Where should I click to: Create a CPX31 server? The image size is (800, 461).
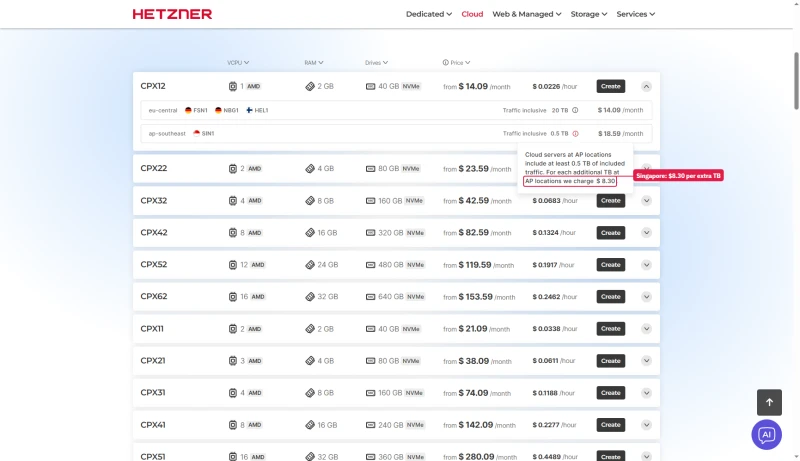pyautogui.click(x=611, y=393)
